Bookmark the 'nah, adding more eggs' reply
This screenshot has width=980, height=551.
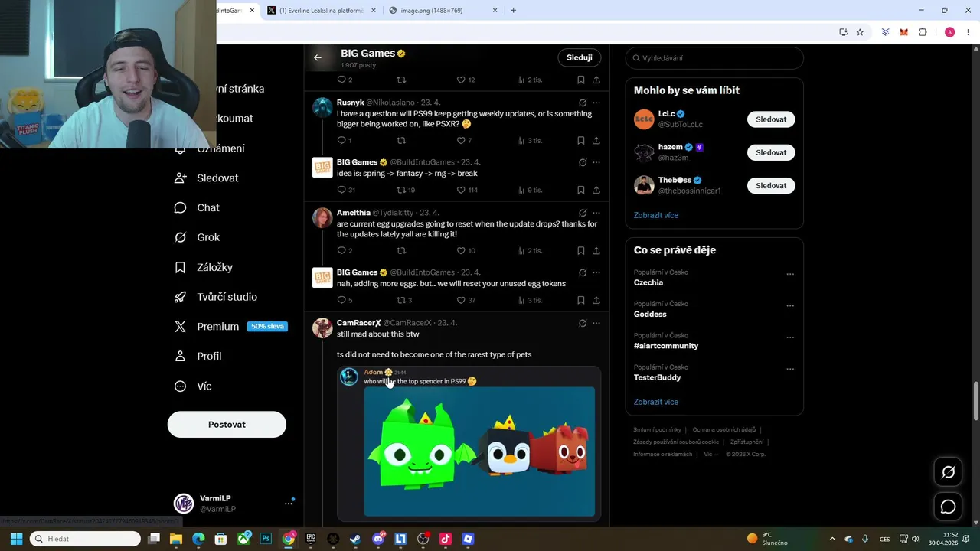tap(580, 300)
